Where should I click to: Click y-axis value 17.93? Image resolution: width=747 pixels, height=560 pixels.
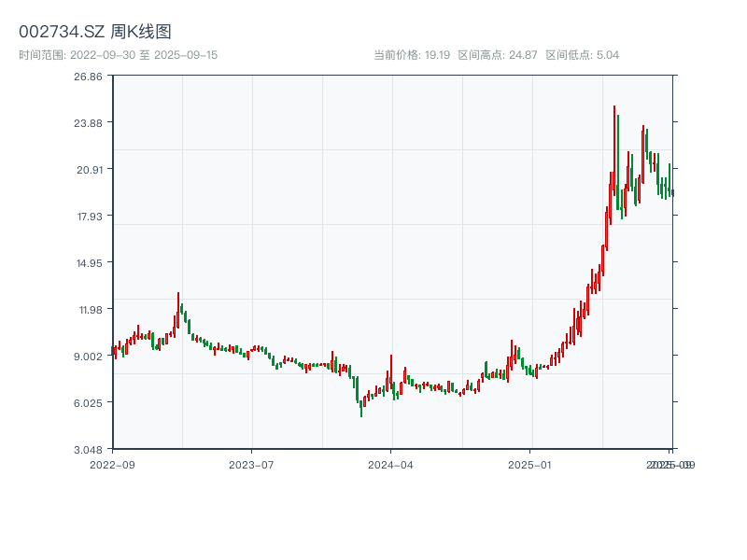[x=90, y=217]
